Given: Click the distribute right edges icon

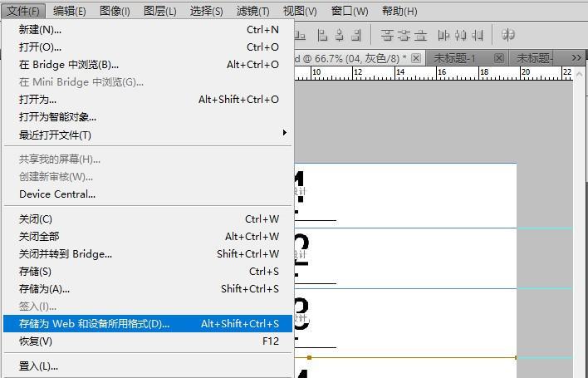Looking at the screenshot, I should (478, 35).
